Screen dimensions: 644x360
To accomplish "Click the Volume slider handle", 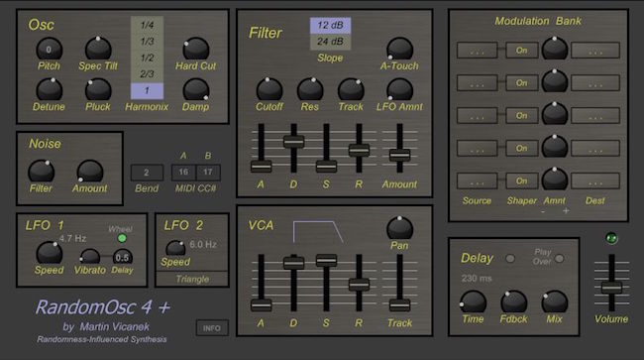I will [611, 288].
